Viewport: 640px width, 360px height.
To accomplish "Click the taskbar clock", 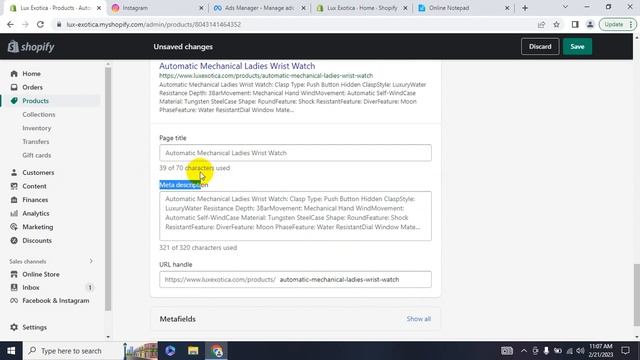I will tap(600, 351).
